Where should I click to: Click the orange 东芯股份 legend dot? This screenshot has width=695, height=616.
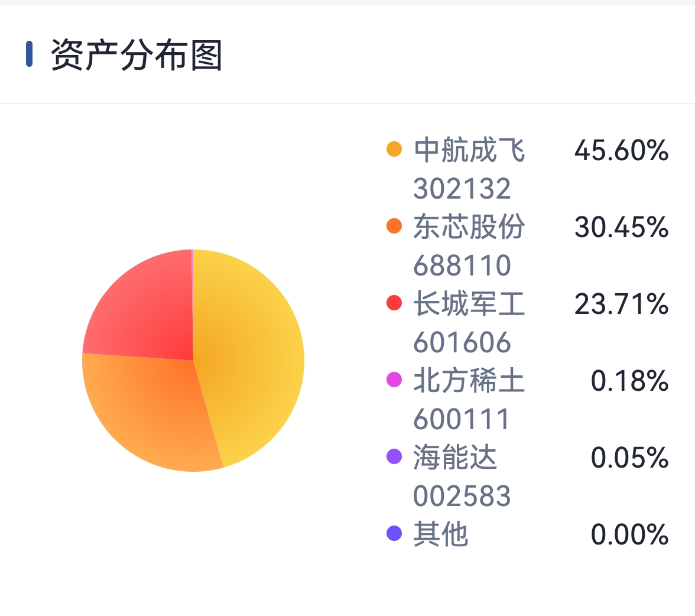point(394,226)
